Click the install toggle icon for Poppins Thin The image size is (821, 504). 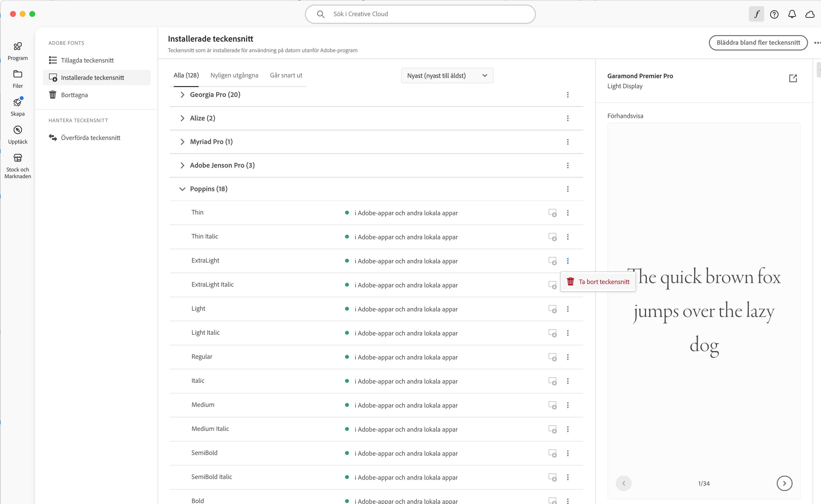[x=552, y=213]
